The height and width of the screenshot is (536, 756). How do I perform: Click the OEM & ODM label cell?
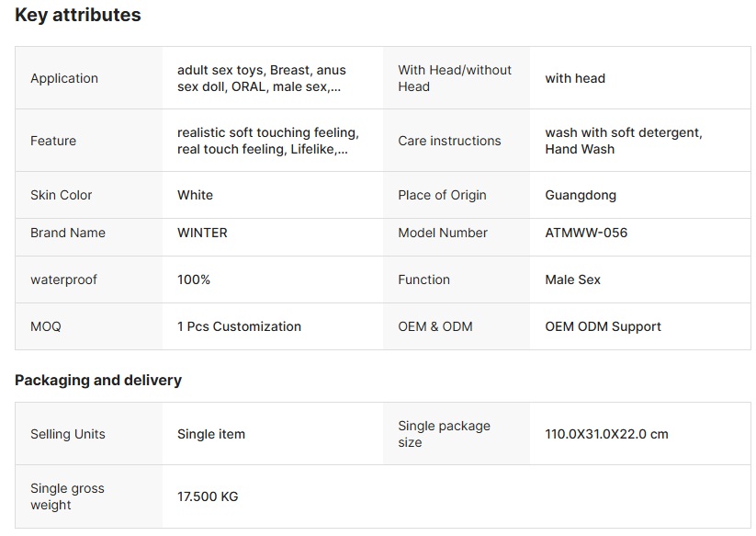click(457, 326)
